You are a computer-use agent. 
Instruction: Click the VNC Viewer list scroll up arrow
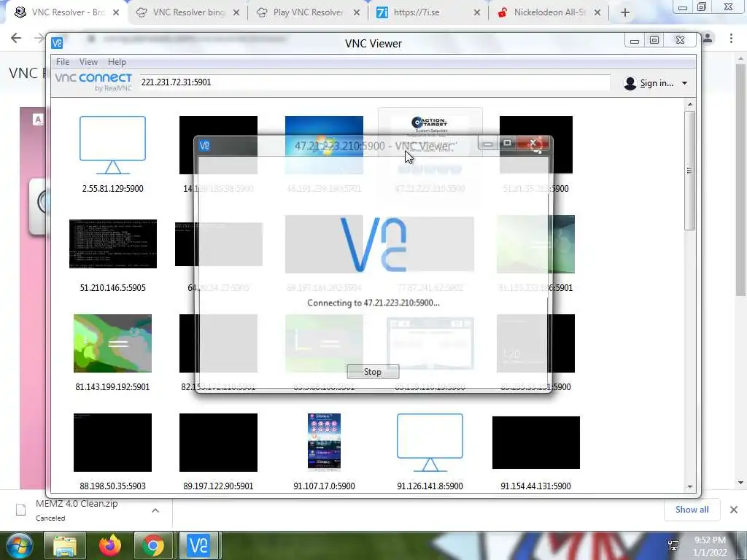pos(690,104)
